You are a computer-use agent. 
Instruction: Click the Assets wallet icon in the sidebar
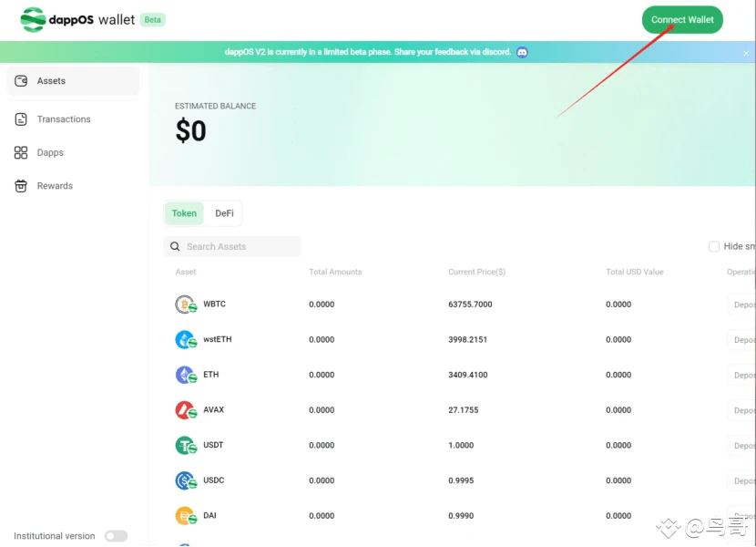point(21,80)
